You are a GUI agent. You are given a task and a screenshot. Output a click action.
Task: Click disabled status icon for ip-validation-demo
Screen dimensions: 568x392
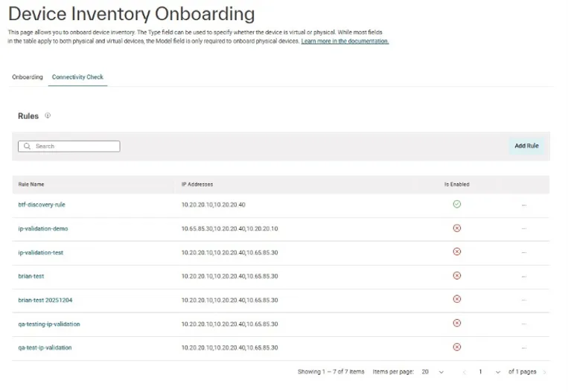coord(457,228)
